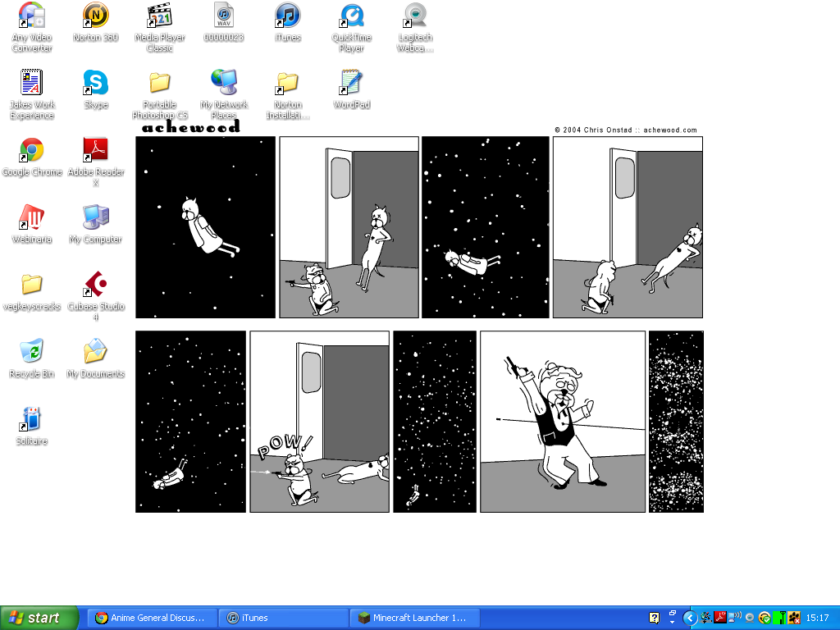Open the Skype desktop shortcut
This screenshot has height=630, width=840.
tap(96, 89)
